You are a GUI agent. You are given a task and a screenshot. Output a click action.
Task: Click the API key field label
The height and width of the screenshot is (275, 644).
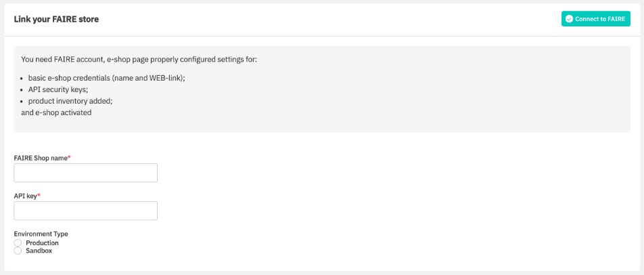[25, 196]
